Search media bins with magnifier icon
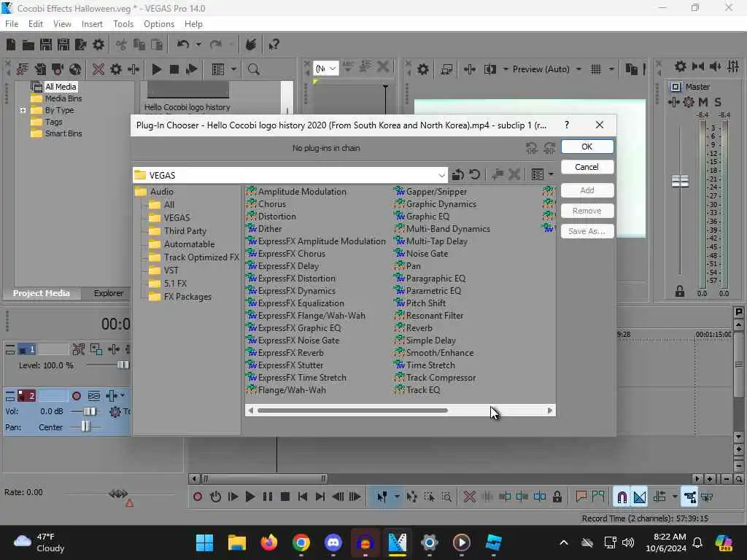Screen dimensions: 747x560 click(x=253, y=69)
